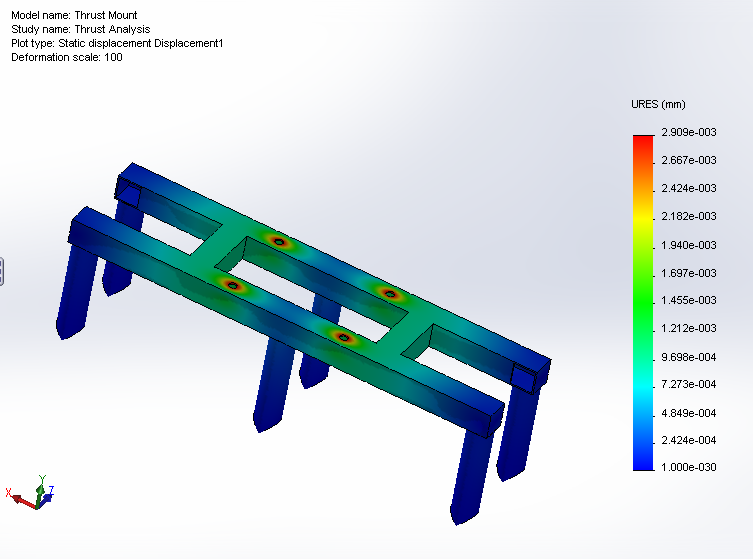Select the legend value 2.424e-004
Viewport: 753px width, 559px height.
tap(689, 440)
